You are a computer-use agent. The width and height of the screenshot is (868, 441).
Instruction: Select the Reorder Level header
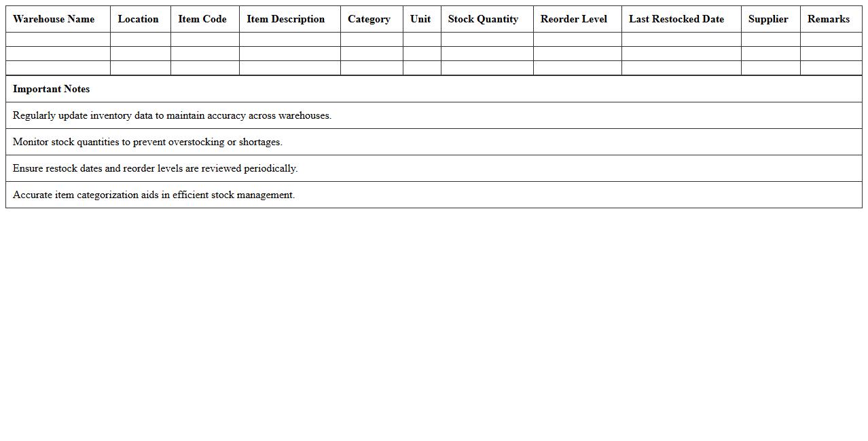click(x=573, y=19)
